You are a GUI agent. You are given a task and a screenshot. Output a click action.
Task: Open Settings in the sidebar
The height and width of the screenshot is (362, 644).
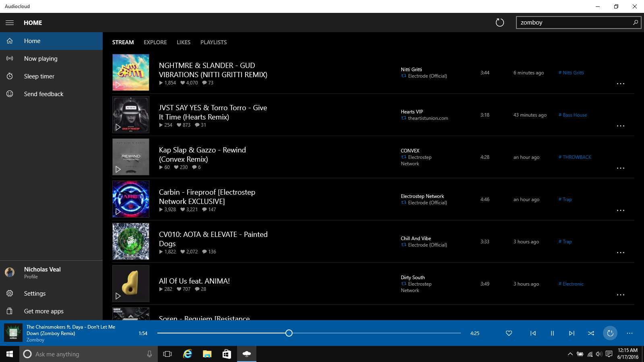[x=52, y=294]
